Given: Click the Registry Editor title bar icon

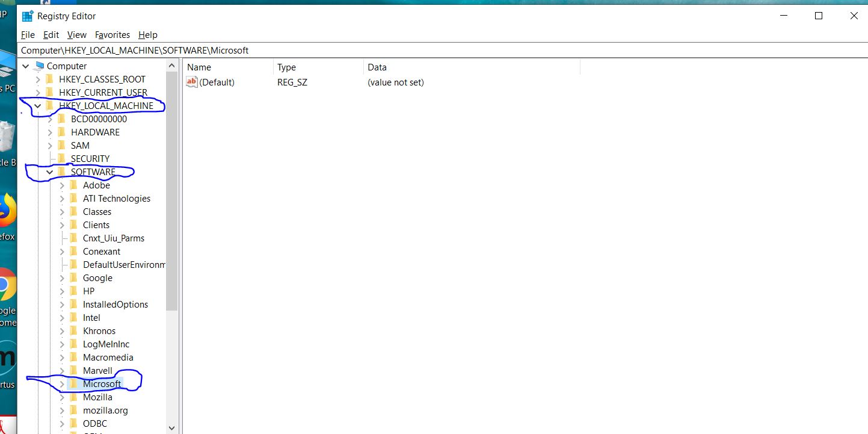Looking at the screenshot, I should [27, 16].
